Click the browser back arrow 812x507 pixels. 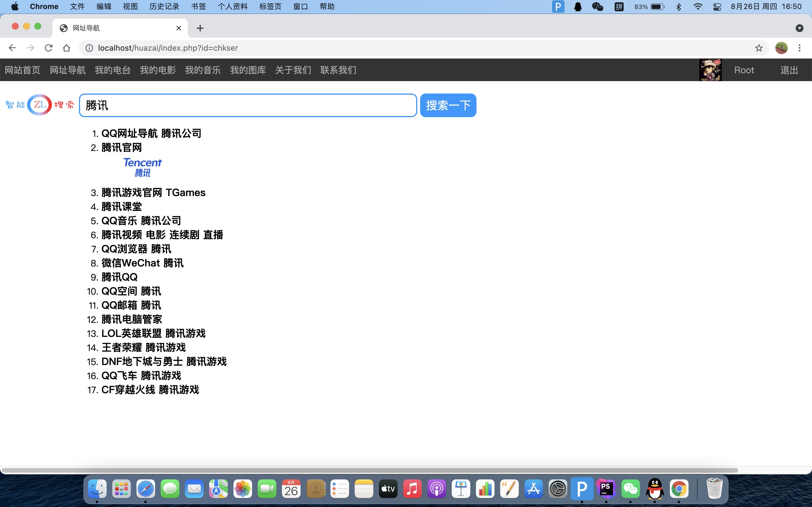12,48
